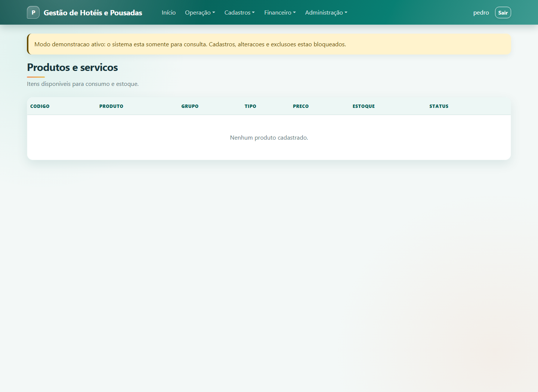538x392 pixels.
Task: Click the 'Nenhum produto cadastrado.' message
Action: point(269,137)
